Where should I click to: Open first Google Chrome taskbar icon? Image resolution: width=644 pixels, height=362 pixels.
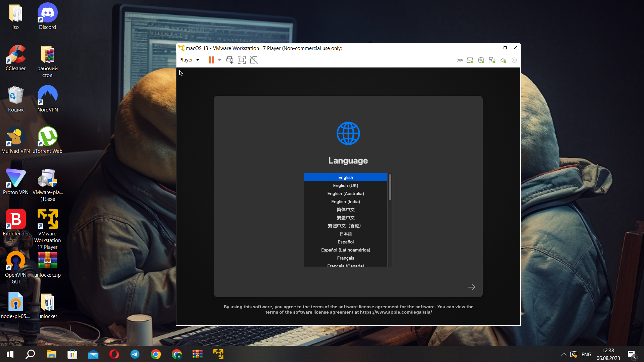tap(156, 354)
